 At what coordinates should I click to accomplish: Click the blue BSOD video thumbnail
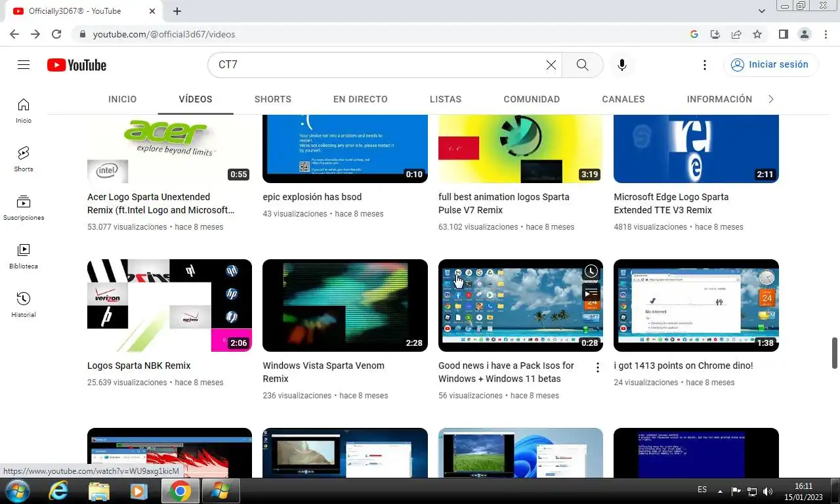(x=345, y=149)
